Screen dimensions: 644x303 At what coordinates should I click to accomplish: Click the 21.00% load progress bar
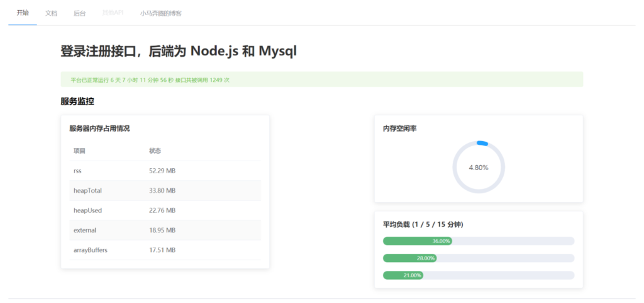(479, 275)
